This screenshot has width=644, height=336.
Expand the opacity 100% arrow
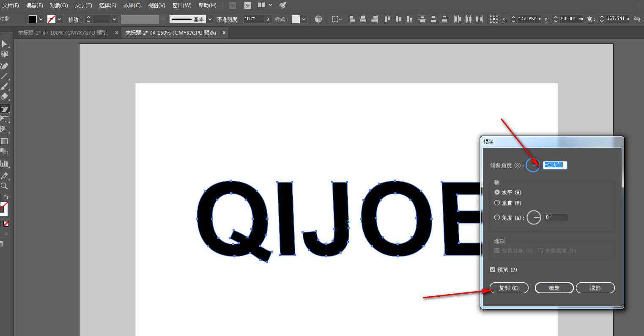268,19
